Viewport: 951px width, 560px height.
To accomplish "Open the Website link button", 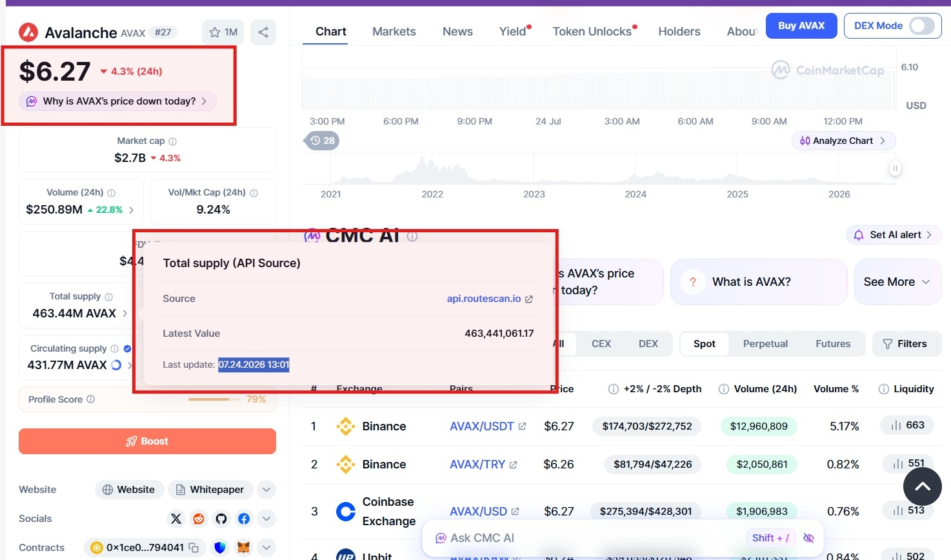I will tap(129, 490).
